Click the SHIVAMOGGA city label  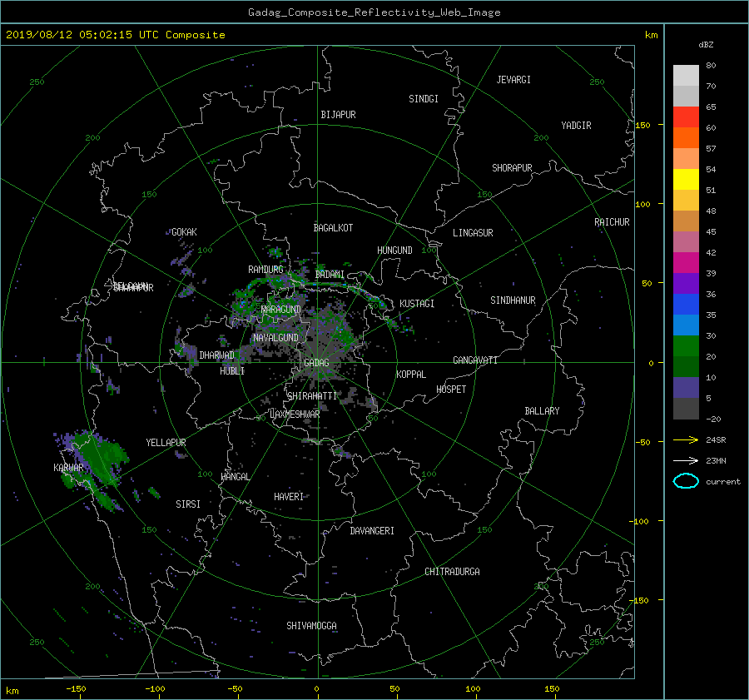[x=311, y=625]
